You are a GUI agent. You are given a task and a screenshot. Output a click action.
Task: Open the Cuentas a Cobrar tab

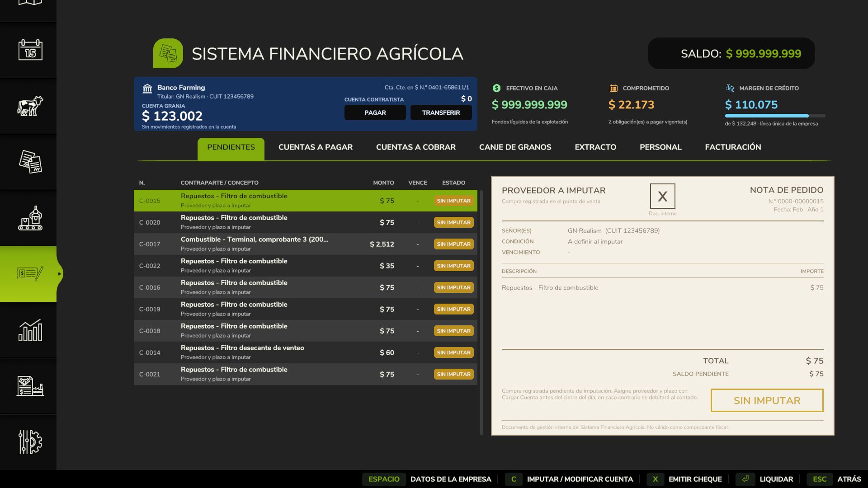(x=416, y=147)
